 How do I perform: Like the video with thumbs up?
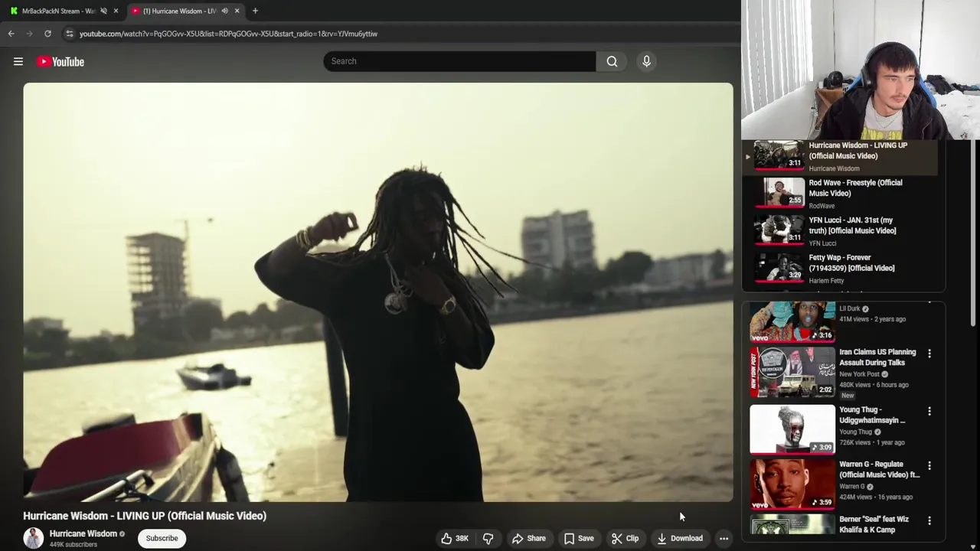(455, 539)
